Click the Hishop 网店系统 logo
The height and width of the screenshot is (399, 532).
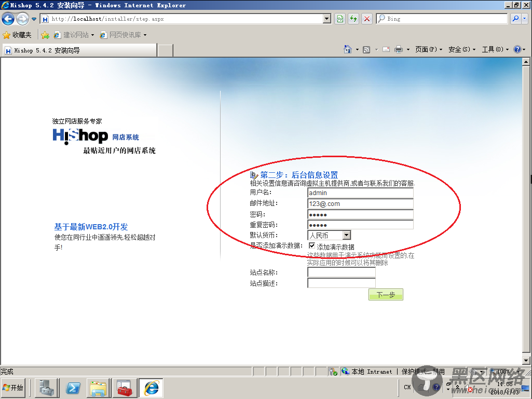(96, 136)
